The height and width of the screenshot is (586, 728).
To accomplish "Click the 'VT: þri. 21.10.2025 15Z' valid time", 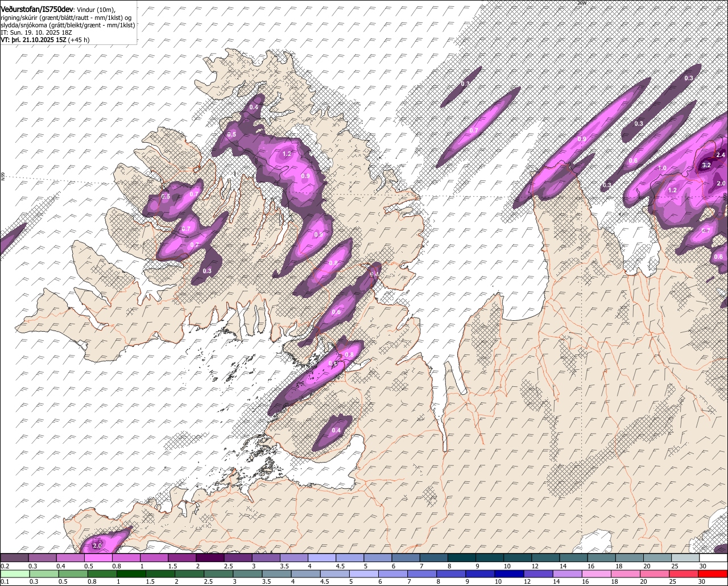I will (x=33, y=40).
